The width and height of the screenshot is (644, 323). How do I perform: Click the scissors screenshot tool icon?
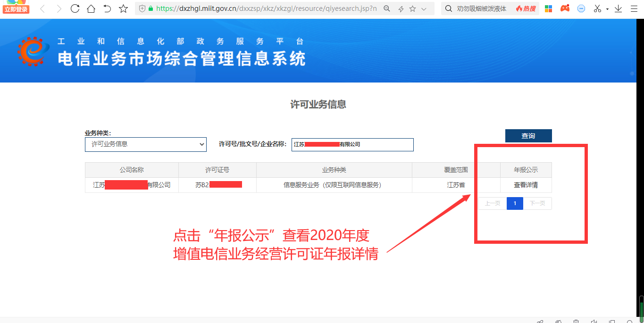click(x=598, y=8)
